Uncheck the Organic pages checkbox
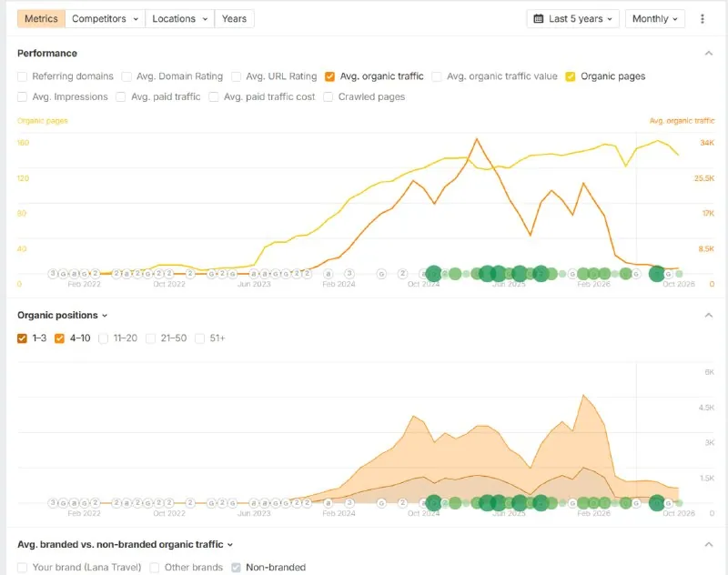Viewport: 728px width, 575px height. click(x=571, y=76)
